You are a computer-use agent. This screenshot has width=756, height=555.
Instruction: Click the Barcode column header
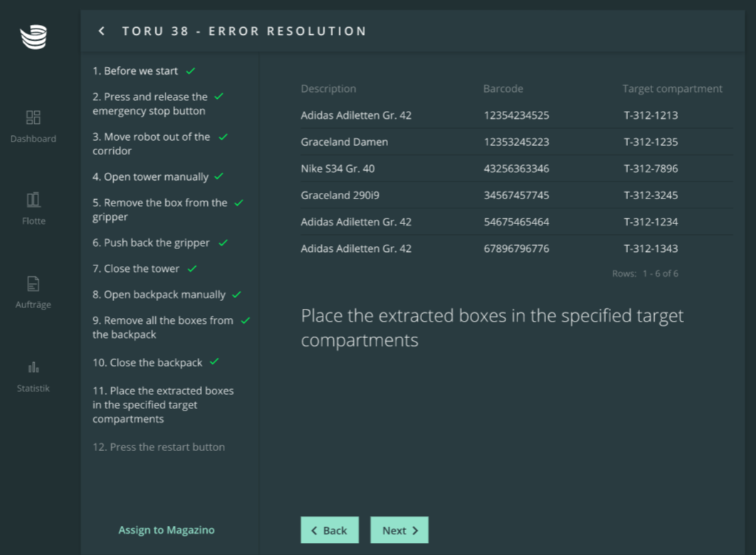(503, 89)
